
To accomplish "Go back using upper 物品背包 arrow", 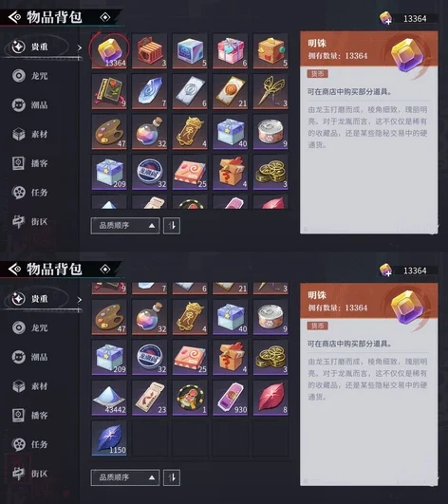I will [x=14, y=17].
